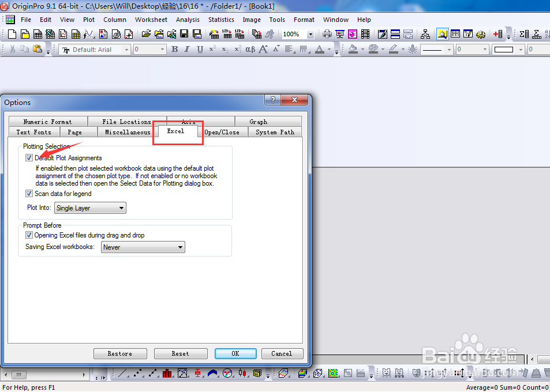This screenshot has height=392, width=550.
Task: Click the New Function plot icon
Action: point(88,34)
